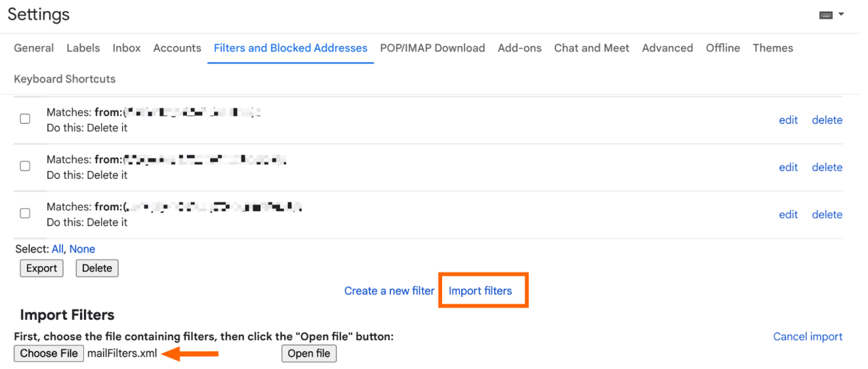
Task: Open the Keyboard Shortcuts tab
Action: 64,79
